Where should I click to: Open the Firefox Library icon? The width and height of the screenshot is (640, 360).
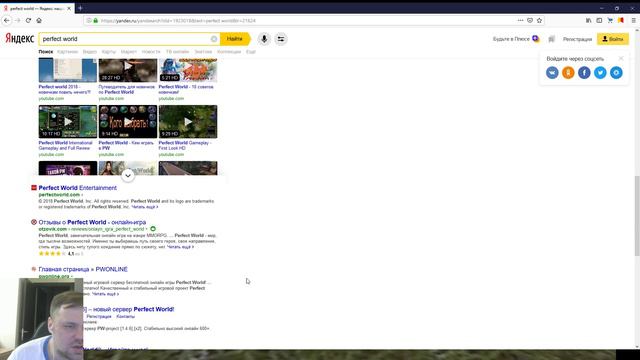click(589, 20)
